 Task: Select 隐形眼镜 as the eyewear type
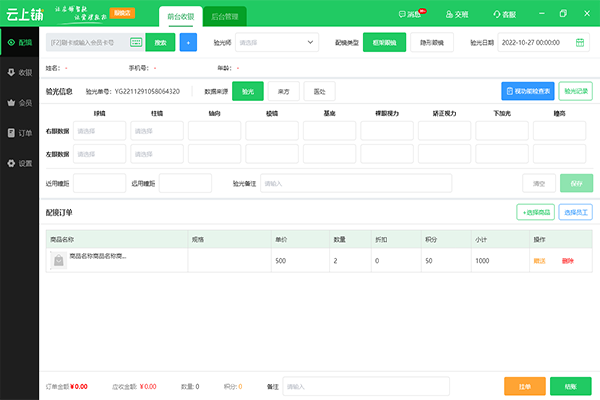click(x=432, y=43)
